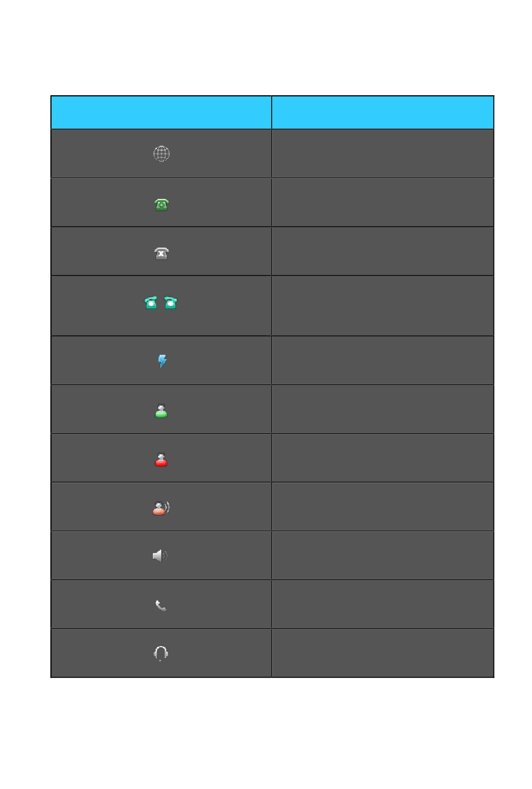Select the blue lightning bolt icon
Screen dimensions: 532x789
pyautogui.click(x=162, y=360)
